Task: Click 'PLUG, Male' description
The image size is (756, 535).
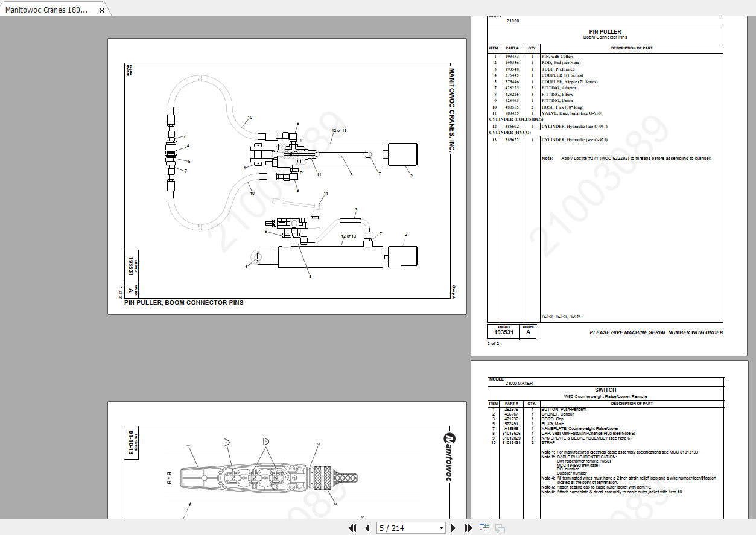Action: coord(553,424)
